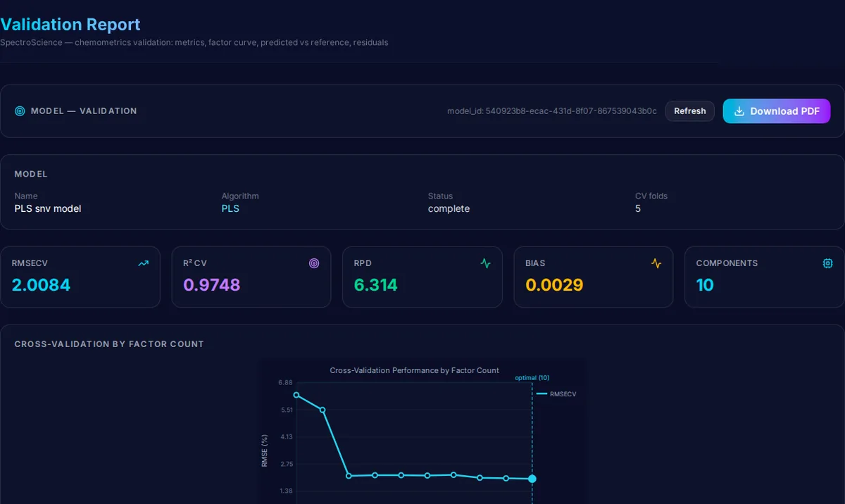Select the model_id text string
Screen dimensions: 845x504
coord(552,111)
